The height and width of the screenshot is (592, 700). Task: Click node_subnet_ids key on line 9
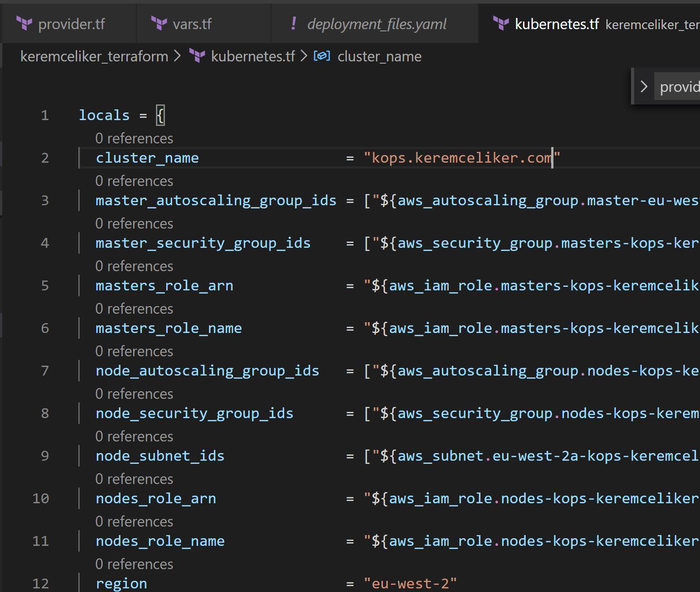click(160, 456)
